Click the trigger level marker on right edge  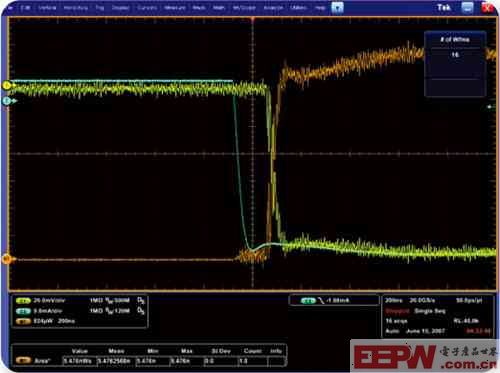point(490,107)
